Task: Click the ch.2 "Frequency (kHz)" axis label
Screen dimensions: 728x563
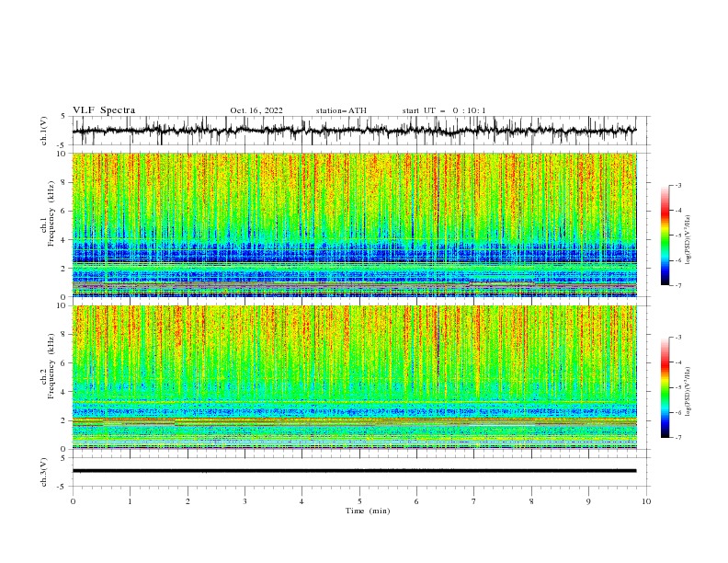Action: [51, 366]
